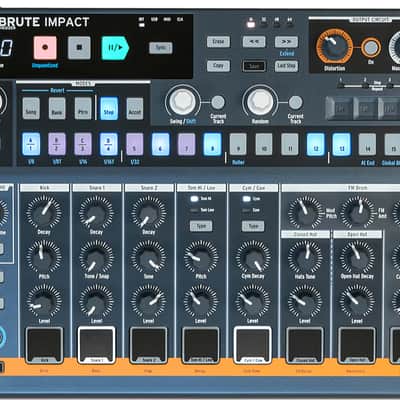Toggle step button 3 labeled C
The image size is (400, 400).
[83, 144]
